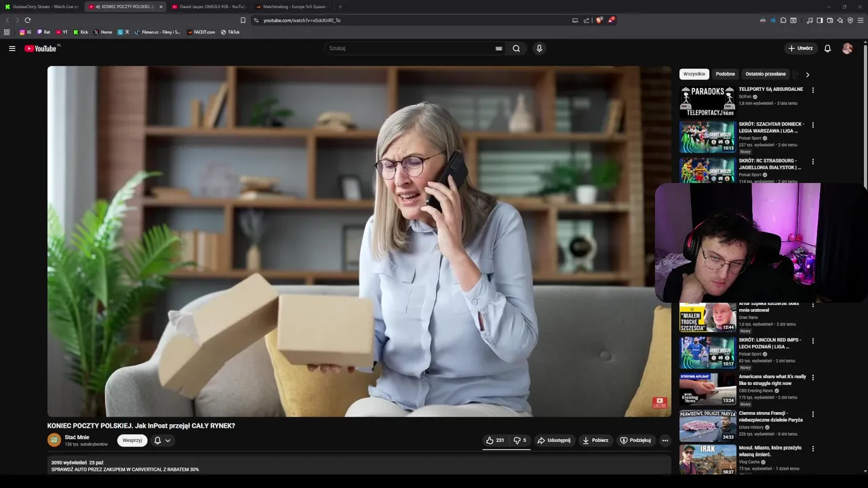Open the Stać Mnie channel name link

(x=77, y=437)
